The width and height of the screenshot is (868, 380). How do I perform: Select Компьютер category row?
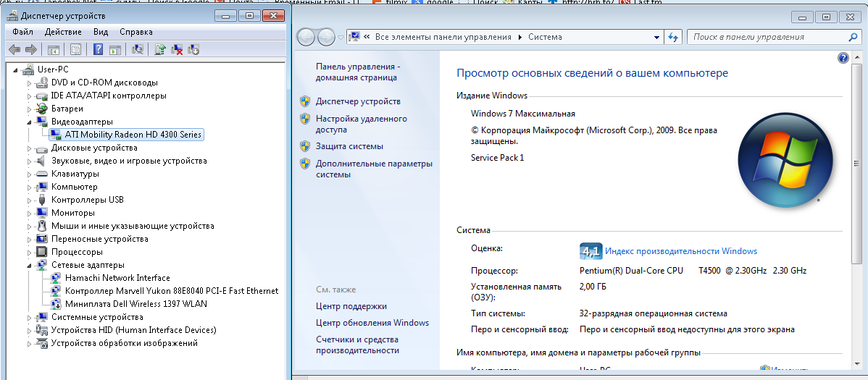[74, 187]
